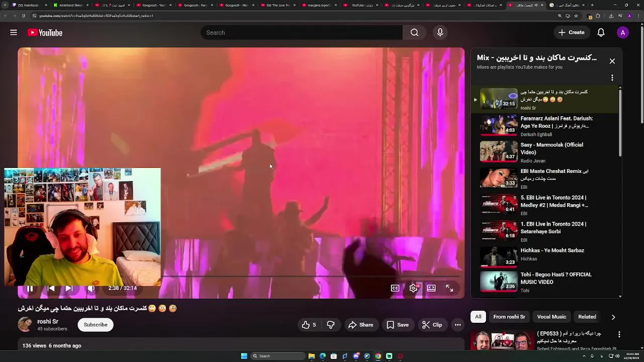The height and width of the screenshot is (362, 644).
Task: Close the Mix playlist panel
Action: click(x=612, y=61)
